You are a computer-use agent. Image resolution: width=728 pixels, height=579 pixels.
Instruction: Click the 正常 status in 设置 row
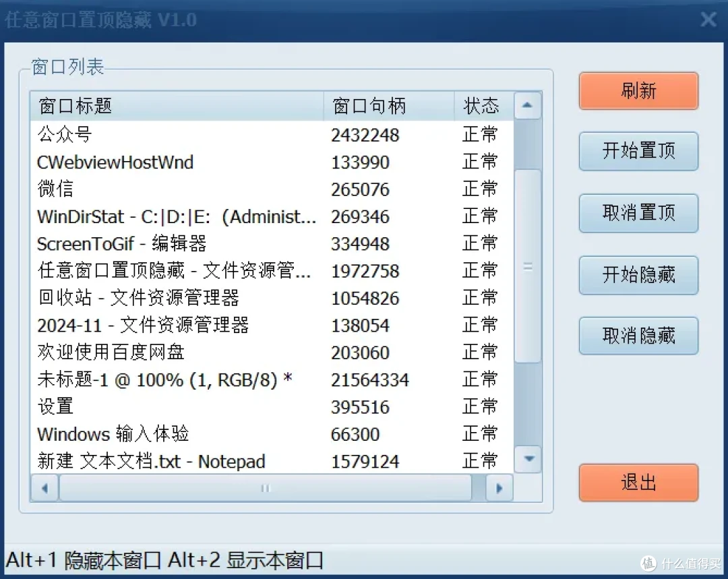[480, 406]
